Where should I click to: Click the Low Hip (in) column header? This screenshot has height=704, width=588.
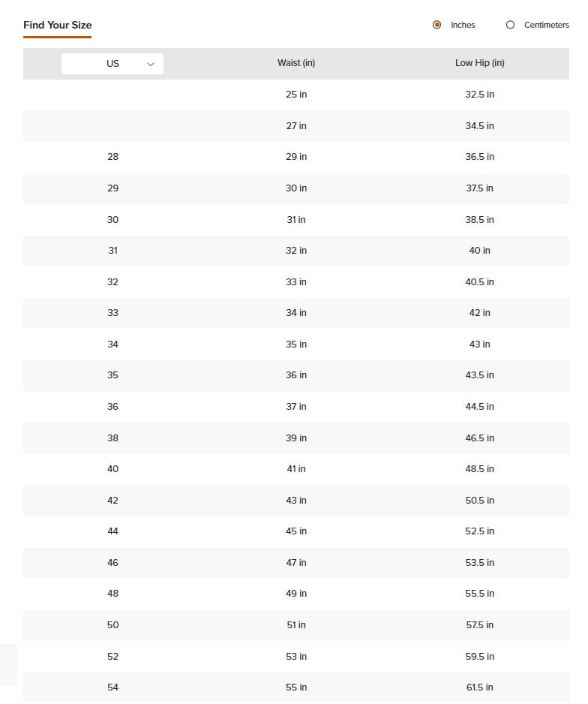(x=479, y=63)
